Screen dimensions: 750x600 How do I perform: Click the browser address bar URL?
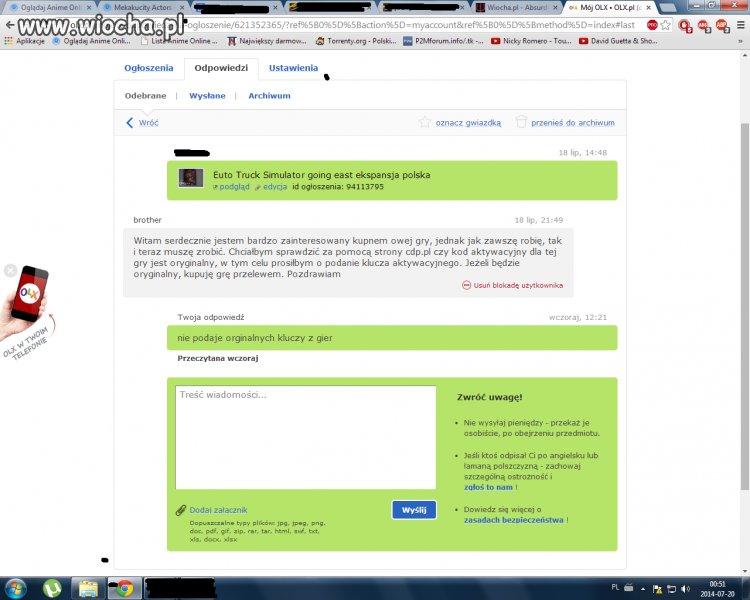pyautogui.click(x=409, y=25)
